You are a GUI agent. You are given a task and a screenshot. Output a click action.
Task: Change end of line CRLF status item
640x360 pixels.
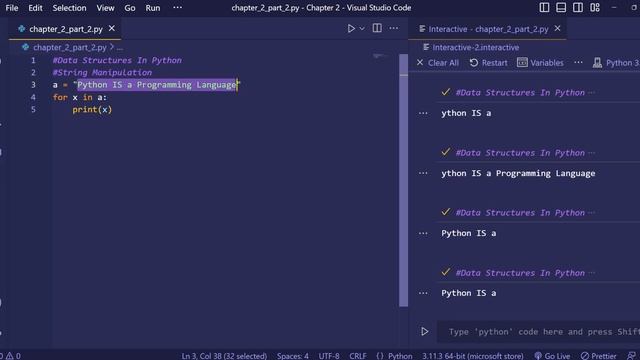pyautogui.click(x=358, y=356)
